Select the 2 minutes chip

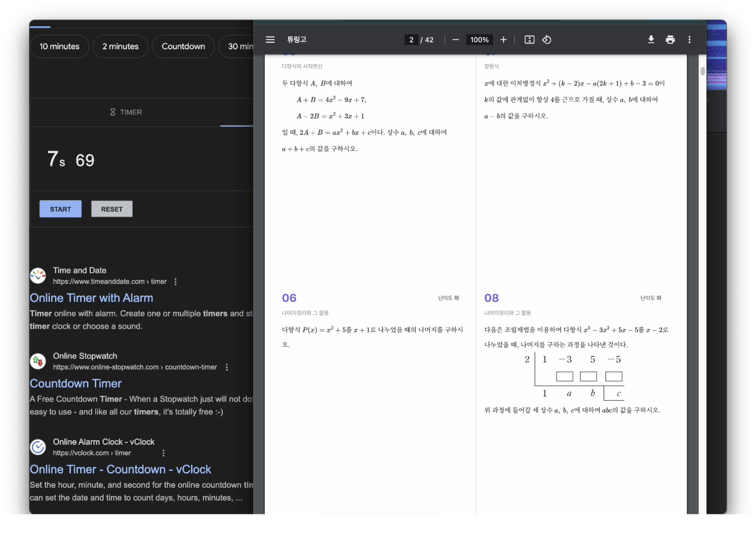pos(120,47)
